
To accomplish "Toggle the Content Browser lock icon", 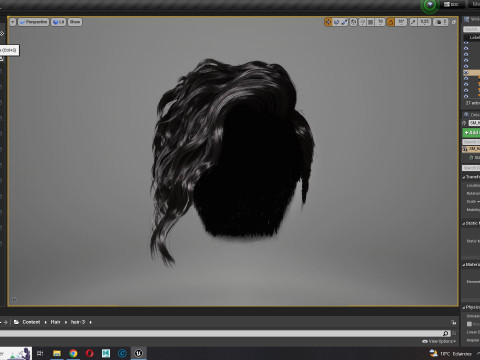I will pos(453,322).
